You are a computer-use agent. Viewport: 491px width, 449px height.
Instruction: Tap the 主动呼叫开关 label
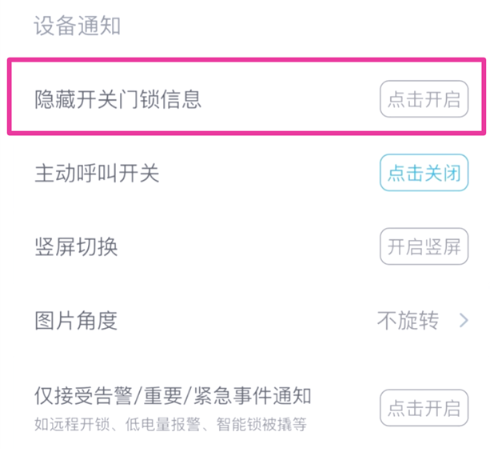(97, 173)
